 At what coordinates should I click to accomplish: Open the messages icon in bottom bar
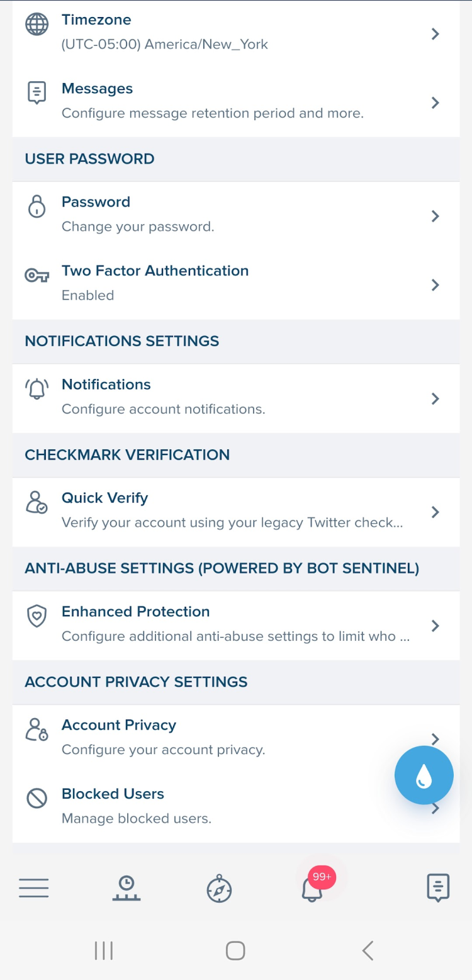coord(437,888)
